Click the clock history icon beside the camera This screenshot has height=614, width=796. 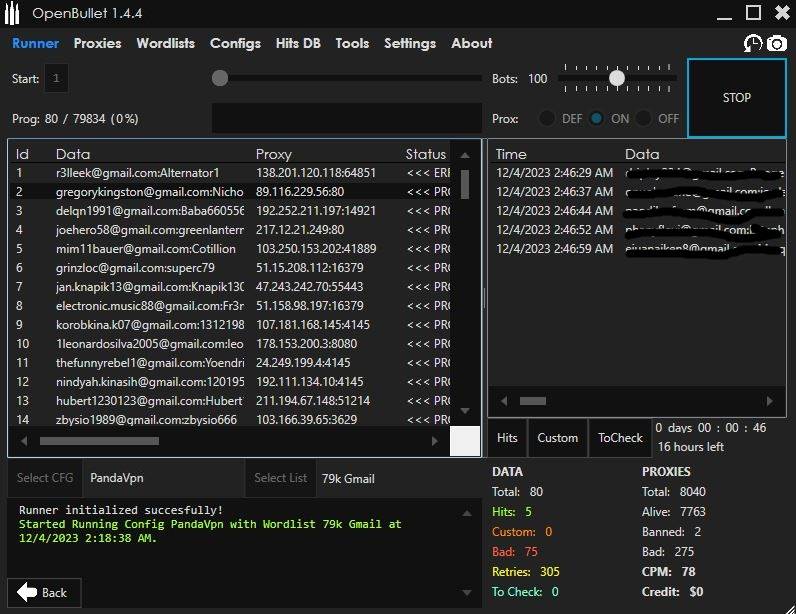coord(753,43)
